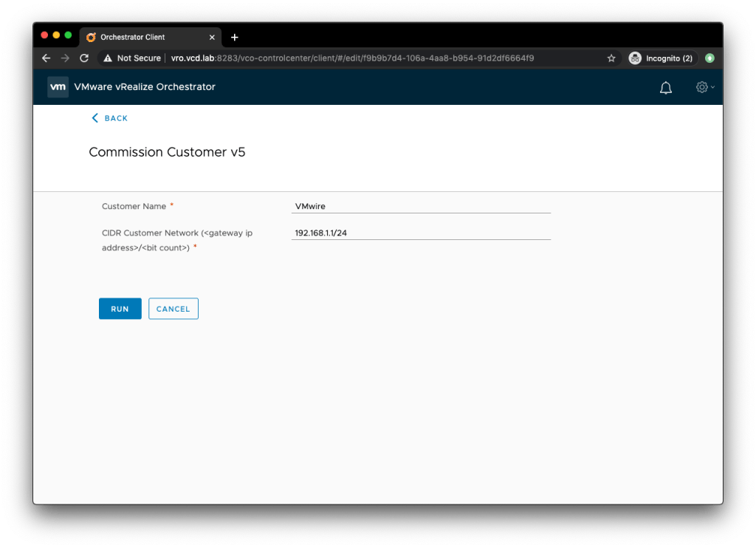Viewport: 756px width, 548px height.
Task: Open the notifications bell
Action: (665, 88)
